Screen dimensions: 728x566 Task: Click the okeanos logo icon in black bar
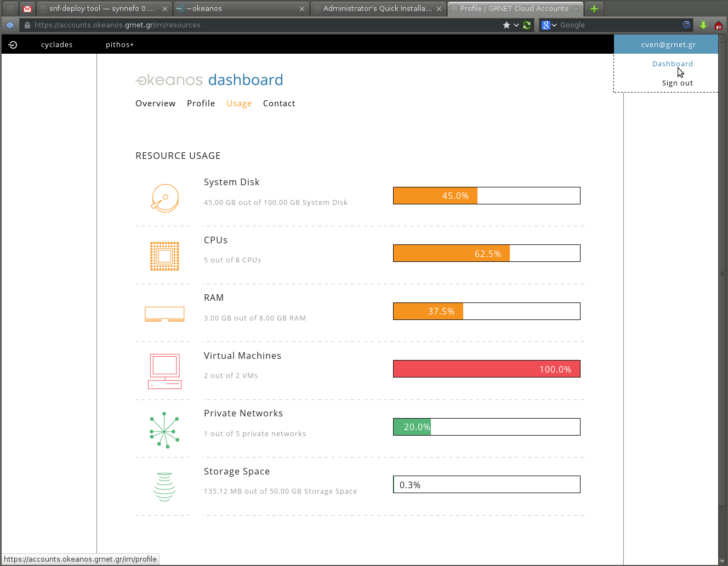[x=13, y=45]
